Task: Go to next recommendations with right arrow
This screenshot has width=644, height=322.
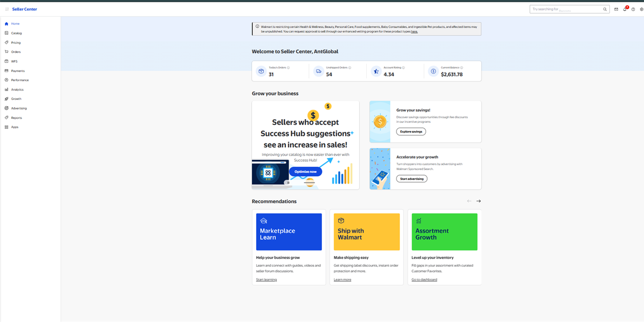Action: (478, 201)
